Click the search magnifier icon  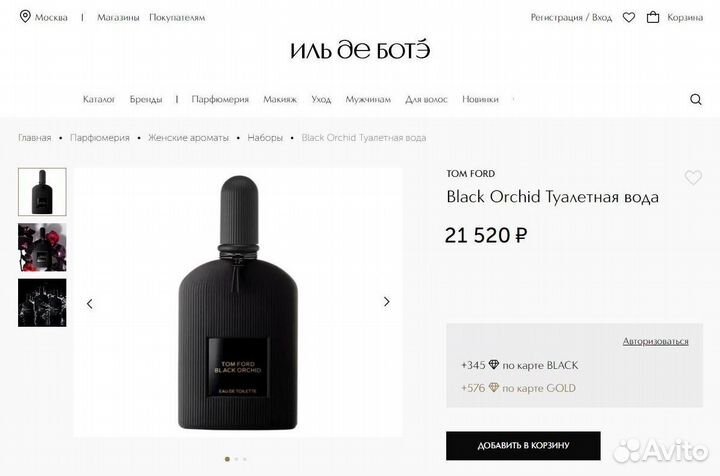[x=696, y=99]
